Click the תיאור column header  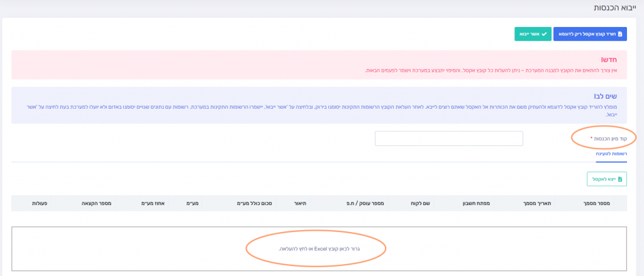[299, 204]
